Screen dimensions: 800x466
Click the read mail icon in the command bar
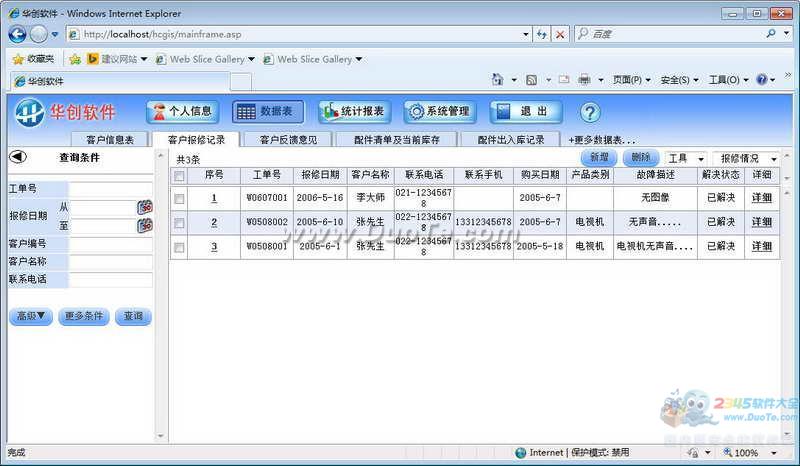[564, 80]
